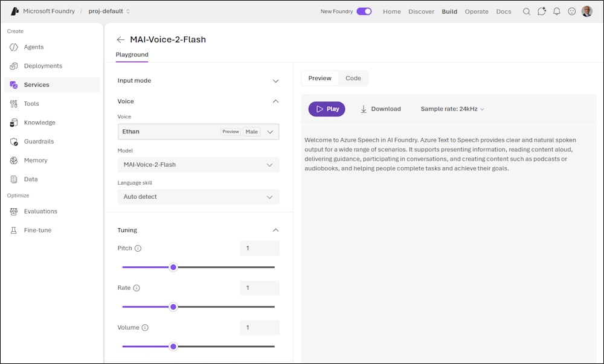Click the Agents sidebar icon

[14, 47]
